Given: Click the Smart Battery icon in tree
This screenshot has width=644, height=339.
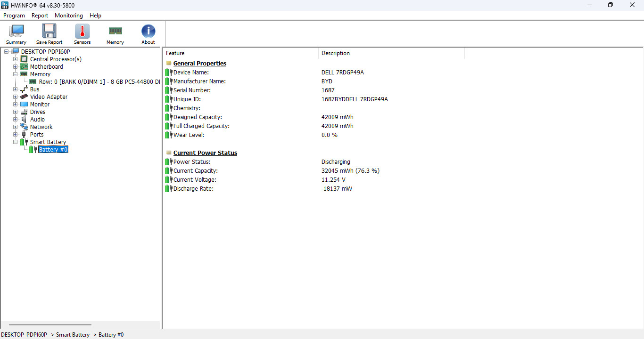Looking at the screenshot, I should [24, 142].
